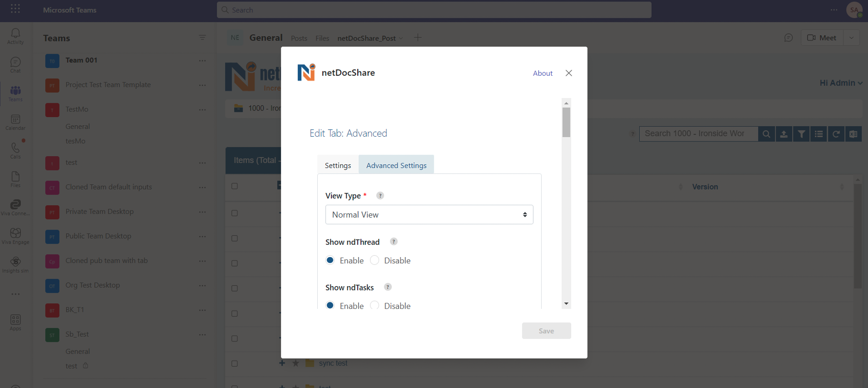Open Viva Connections app icon
The width and height of the screenshot is (868, 388).
click(15, 208)
